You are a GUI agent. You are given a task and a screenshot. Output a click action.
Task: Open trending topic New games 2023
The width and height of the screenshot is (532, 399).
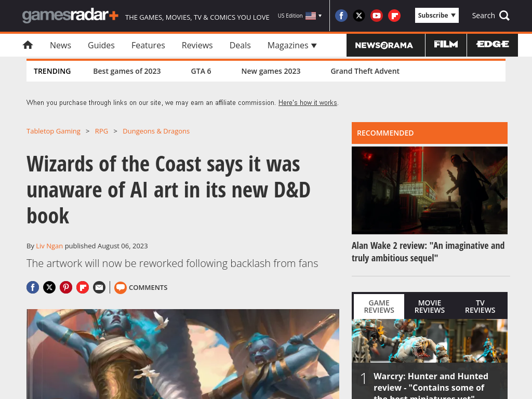(271, 71)
